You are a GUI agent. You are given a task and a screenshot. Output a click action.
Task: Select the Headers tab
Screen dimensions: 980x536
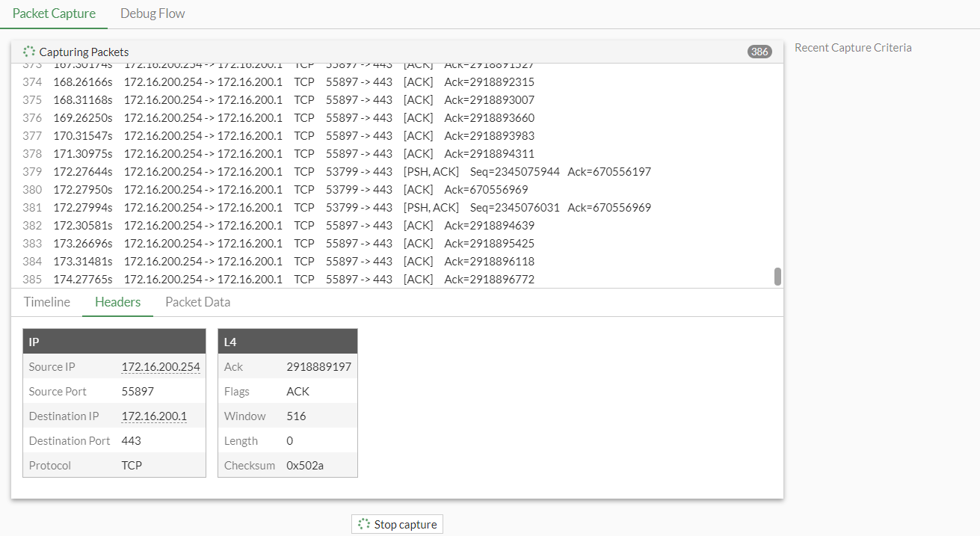[118, 302]
